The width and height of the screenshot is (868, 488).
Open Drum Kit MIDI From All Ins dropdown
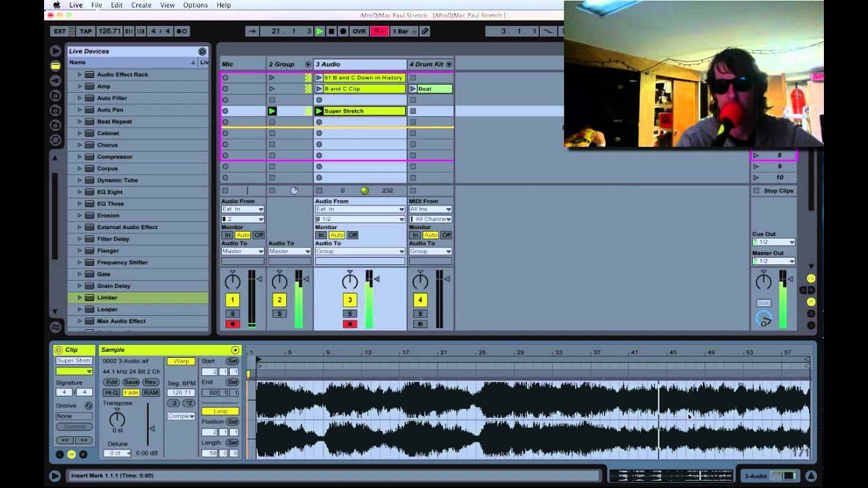click(430, 209)
